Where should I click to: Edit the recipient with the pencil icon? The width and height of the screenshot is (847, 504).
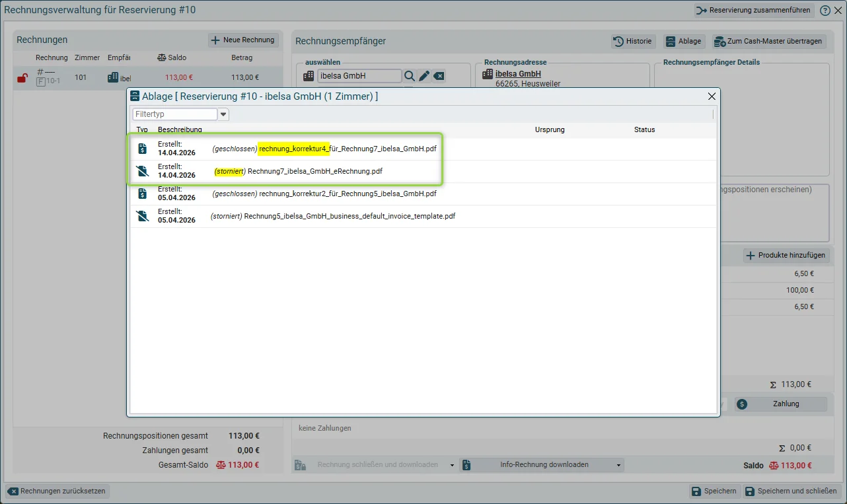tap(424, 76)
